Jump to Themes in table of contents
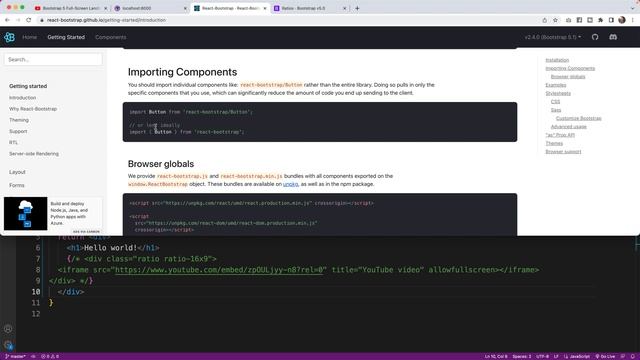 (554, 143)
